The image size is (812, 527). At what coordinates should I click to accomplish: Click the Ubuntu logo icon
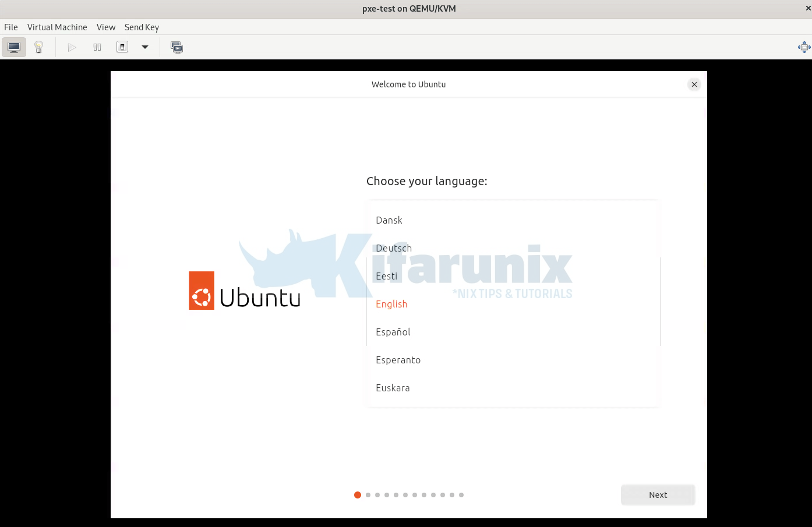point(202,291)
